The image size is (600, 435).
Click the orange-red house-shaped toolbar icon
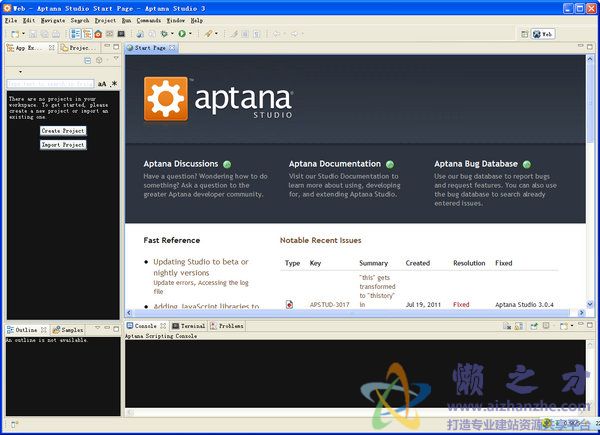tap(98, 34)
